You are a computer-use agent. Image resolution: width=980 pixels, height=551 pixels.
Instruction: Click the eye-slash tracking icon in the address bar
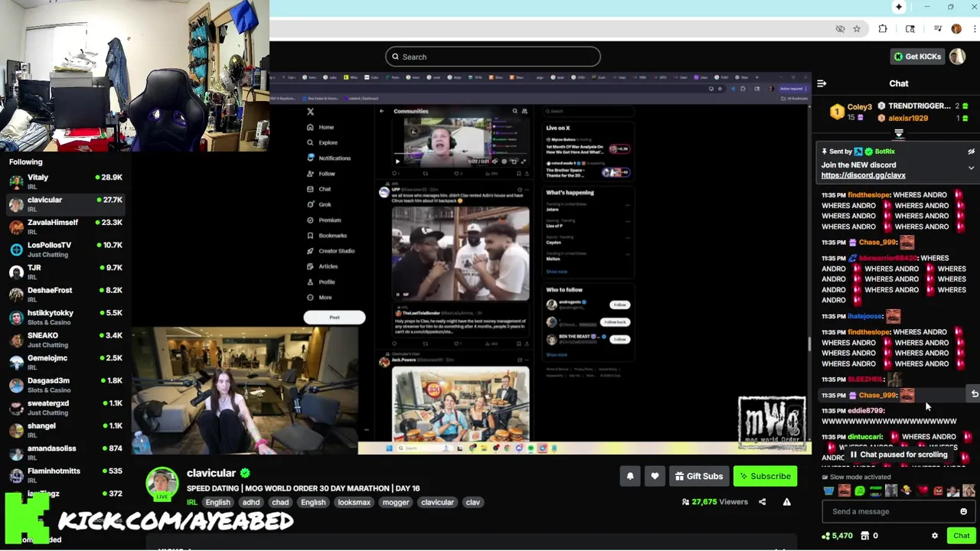point(840,29)
